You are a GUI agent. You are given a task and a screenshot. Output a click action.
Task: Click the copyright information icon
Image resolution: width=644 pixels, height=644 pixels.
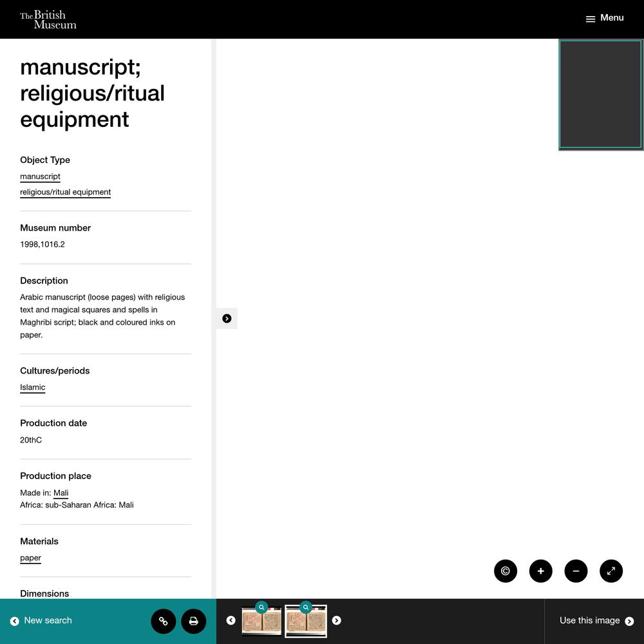506,571
